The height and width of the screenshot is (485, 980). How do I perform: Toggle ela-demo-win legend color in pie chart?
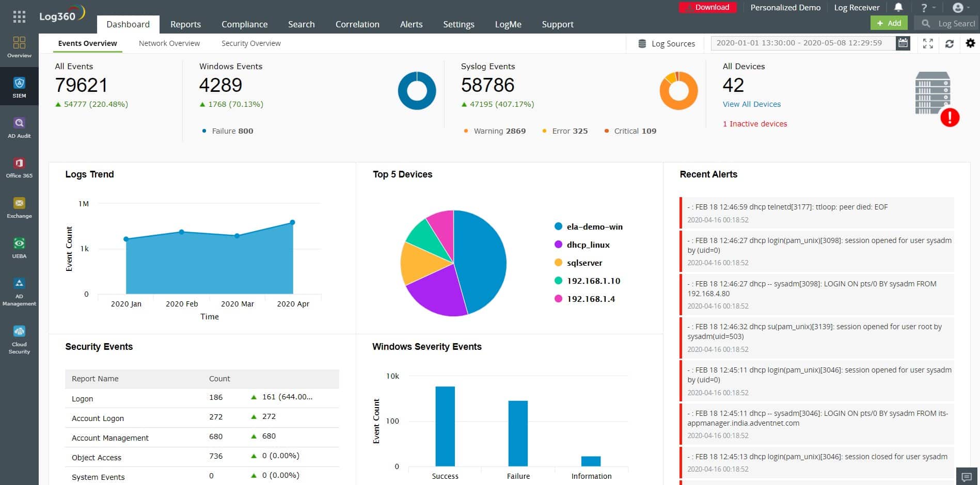pyautogui.click(x=558, y=227)
